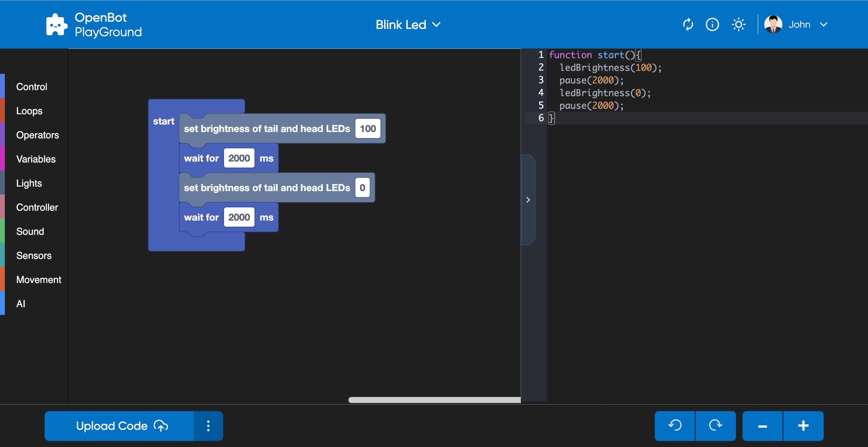Click the redo arrow button
Viewport: 868px width, 447px height.
click(715, 426)
